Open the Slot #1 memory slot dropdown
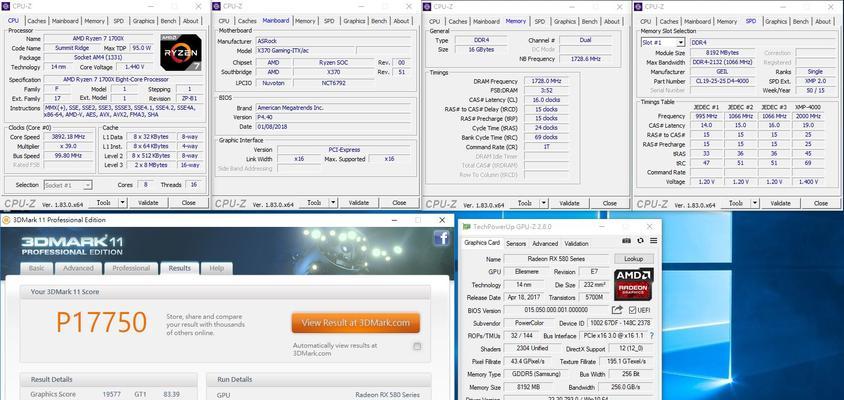The image size is (844, 400). [x=680, y=43]
